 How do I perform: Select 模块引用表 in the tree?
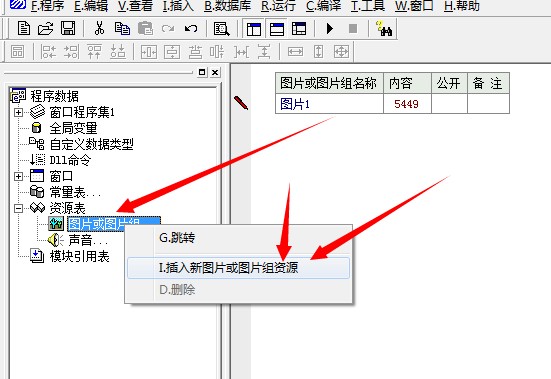(x=79, y=256)
